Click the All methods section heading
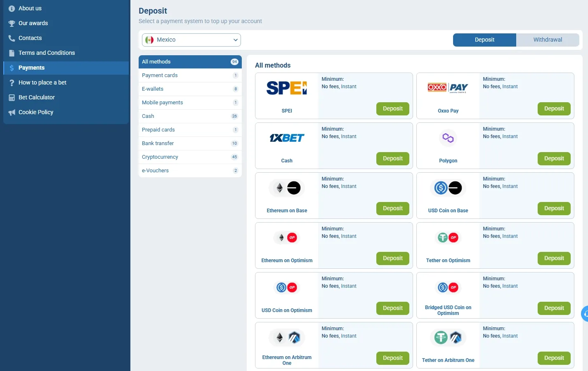Screen dimensions: 588x371 273,65
